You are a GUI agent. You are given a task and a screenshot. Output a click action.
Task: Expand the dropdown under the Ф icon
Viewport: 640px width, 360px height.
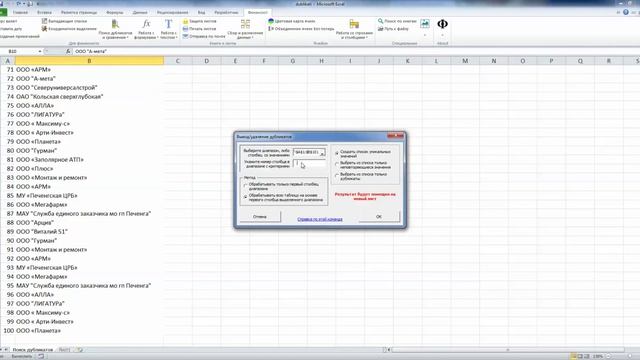(x=442, y=35)
